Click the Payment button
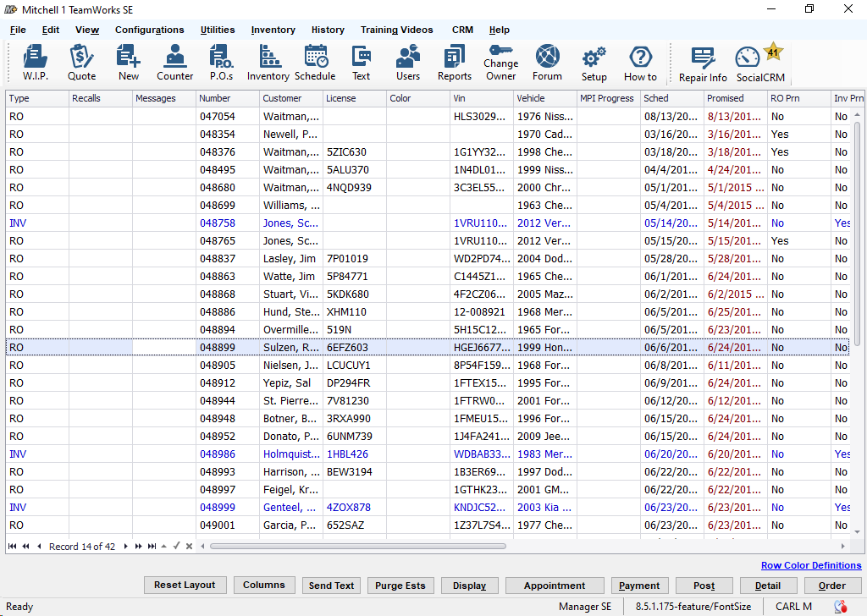The image size is (867, 616). tap(639, 586)
